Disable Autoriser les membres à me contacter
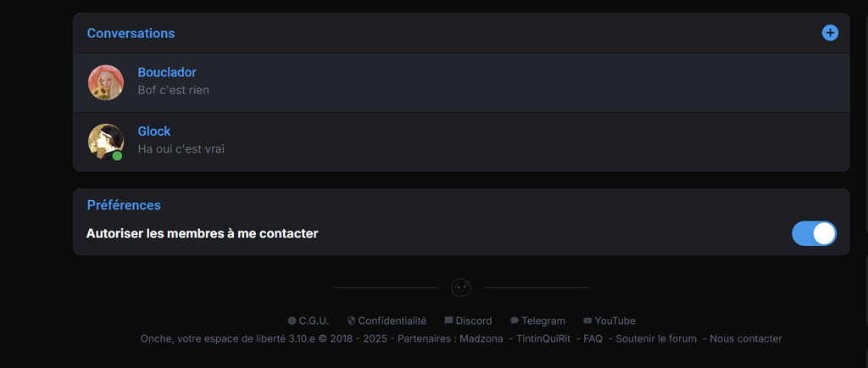868x368 pixels. [x=814, y=233]
